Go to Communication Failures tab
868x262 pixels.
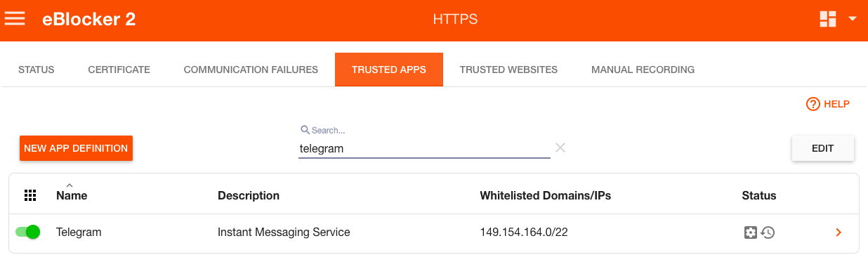pos(251,70)
